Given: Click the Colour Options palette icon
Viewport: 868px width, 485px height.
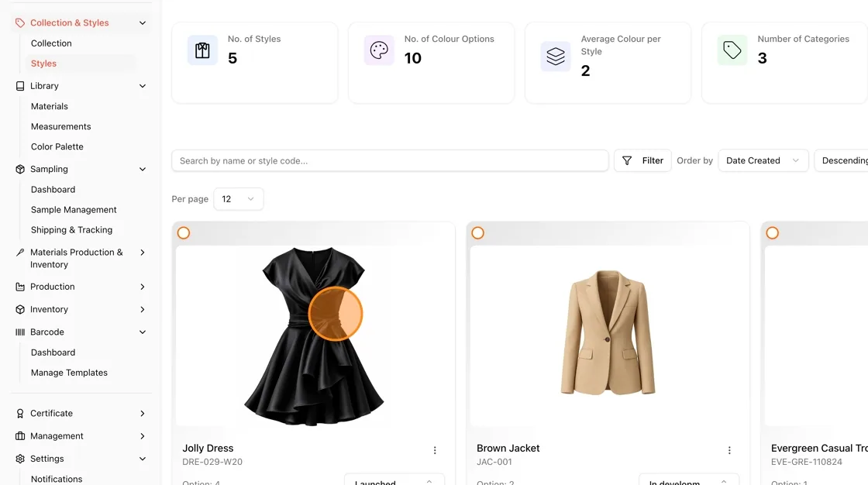Looking at the screenshot, I should click(x=379, y=50).
